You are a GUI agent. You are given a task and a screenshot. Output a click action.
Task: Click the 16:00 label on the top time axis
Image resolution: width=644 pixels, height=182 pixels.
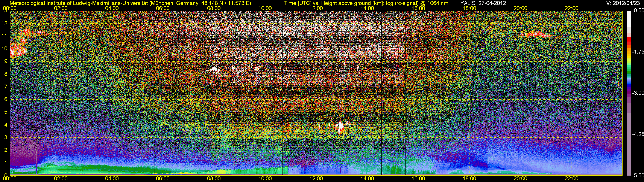point(418,8)
